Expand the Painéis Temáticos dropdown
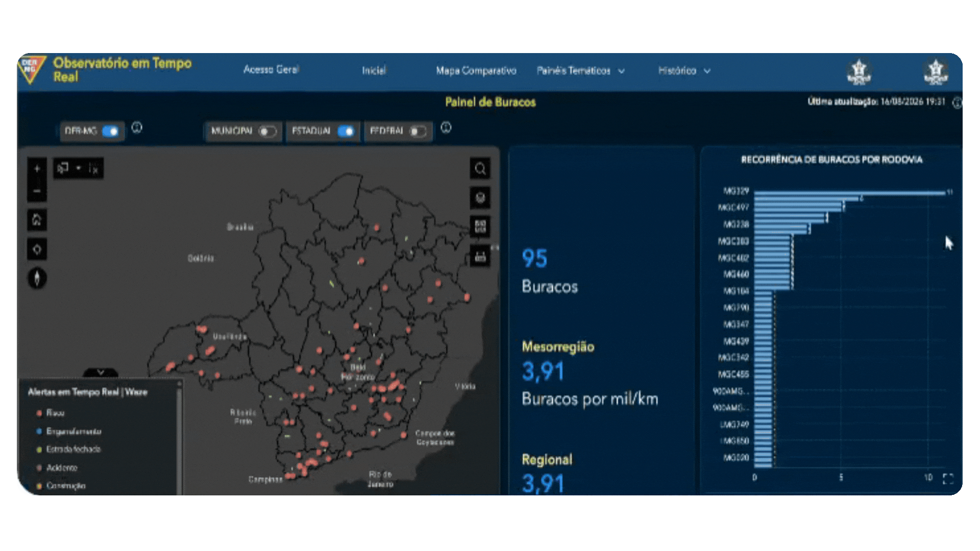 (580, 71)
